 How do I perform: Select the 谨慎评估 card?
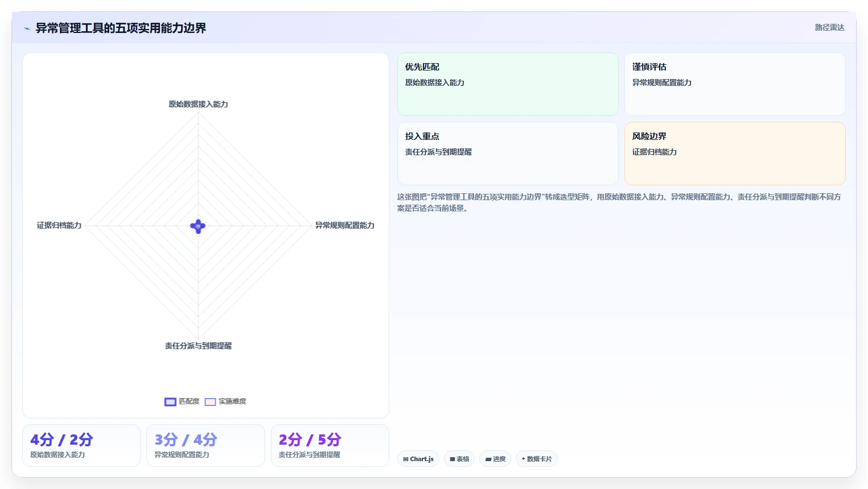(x=735, y=84)
